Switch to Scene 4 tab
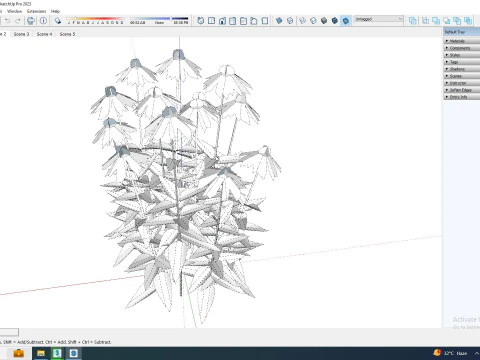Screen dimensions: 480x360 44,34
